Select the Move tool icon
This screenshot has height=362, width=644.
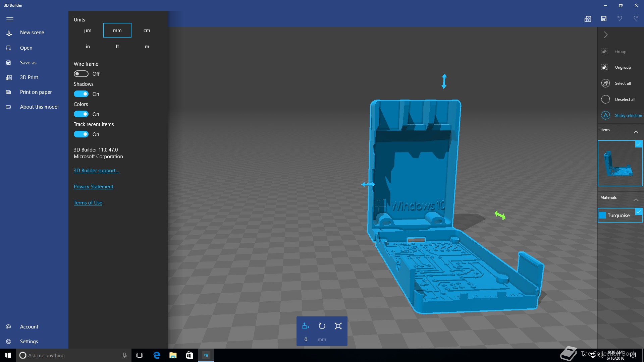pyautogui.click(x=306, y=326)
